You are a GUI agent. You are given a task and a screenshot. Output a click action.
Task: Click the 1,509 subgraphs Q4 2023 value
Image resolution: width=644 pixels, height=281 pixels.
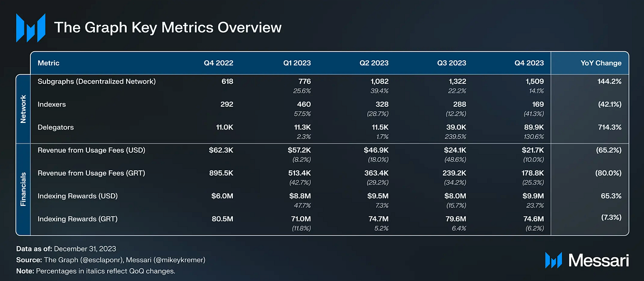coord(534,81)
